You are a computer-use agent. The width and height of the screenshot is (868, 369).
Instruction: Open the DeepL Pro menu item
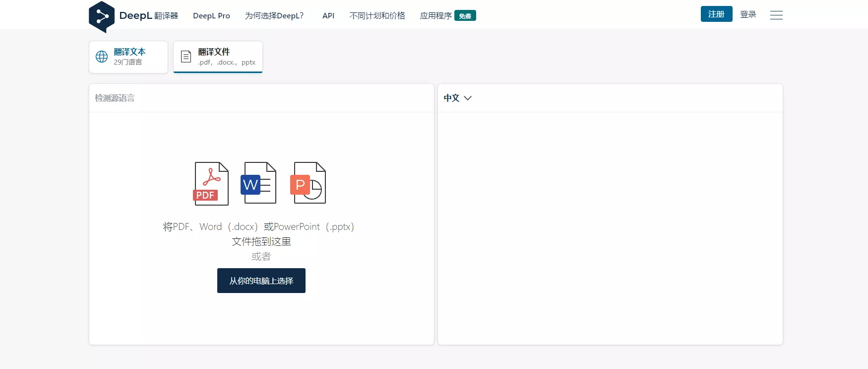211,16
